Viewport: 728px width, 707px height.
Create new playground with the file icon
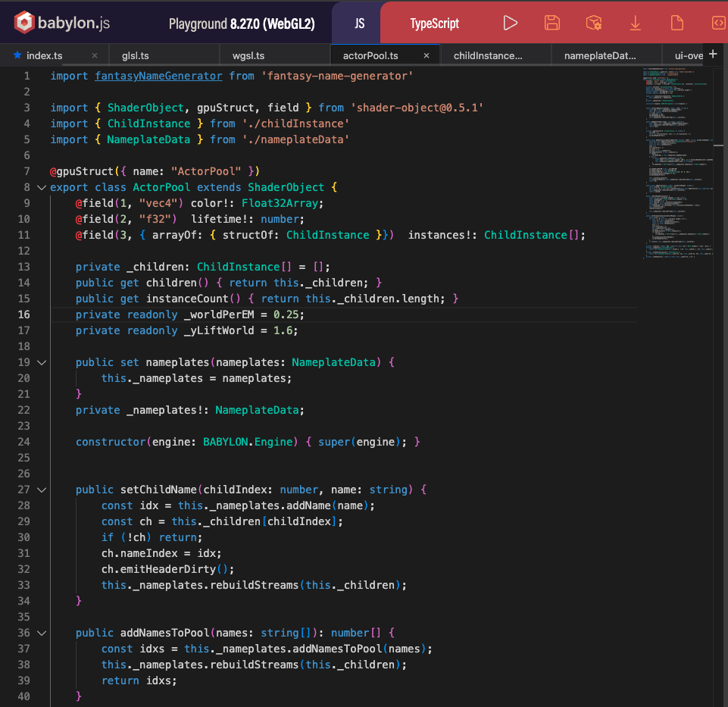[676, 23]
